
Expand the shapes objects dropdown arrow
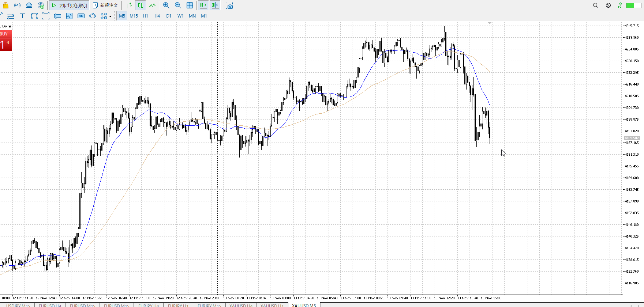coord(110,16)
